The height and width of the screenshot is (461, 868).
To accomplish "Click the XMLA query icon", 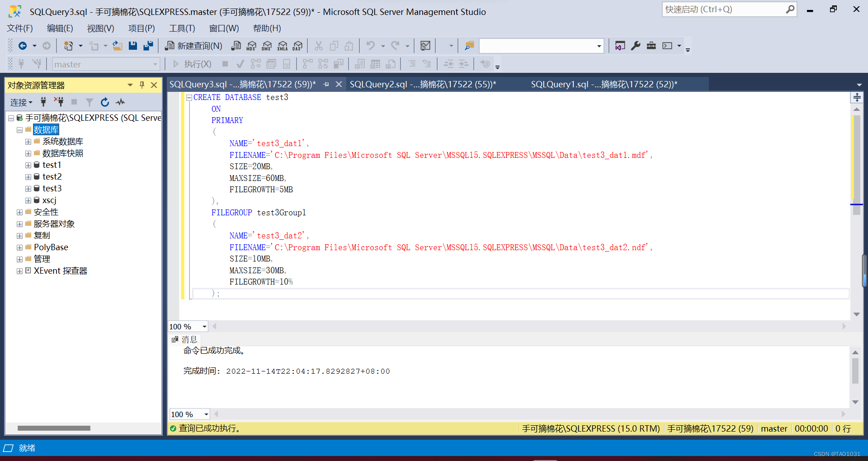I will 283,46.
